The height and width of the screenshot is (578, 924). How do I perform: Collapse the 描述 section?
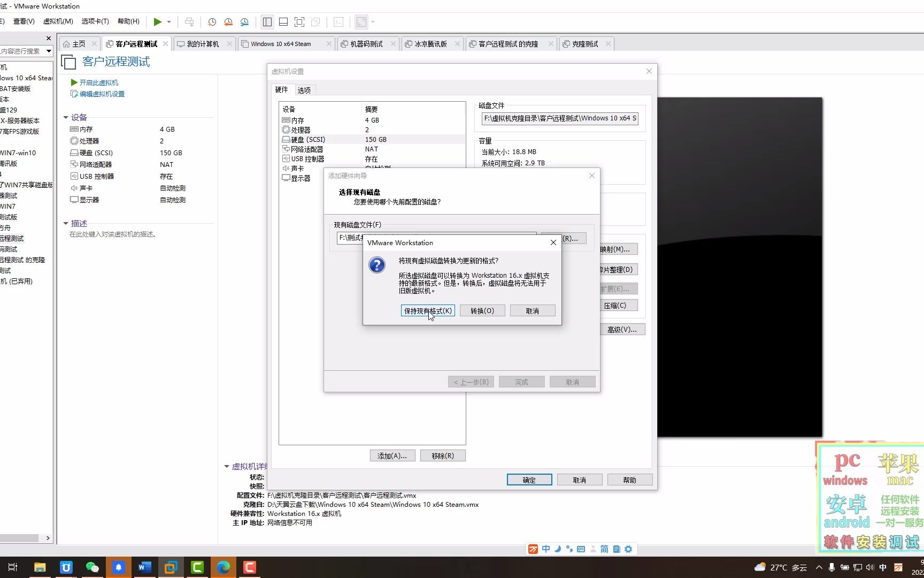pyautogui.click(x=66, y=223)
